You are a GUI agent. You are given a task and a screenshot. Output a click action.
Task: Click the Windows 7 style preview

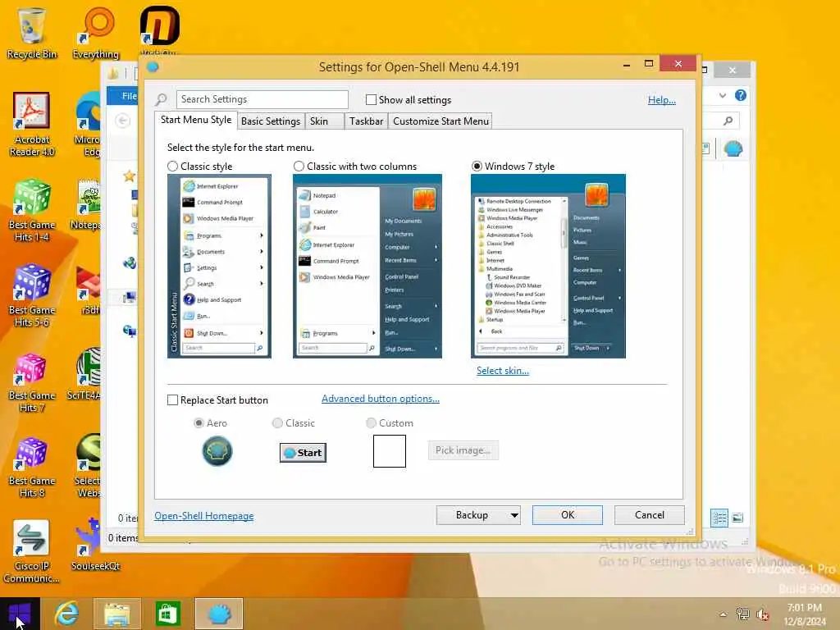pyautogui.click(x=548, y=267)
